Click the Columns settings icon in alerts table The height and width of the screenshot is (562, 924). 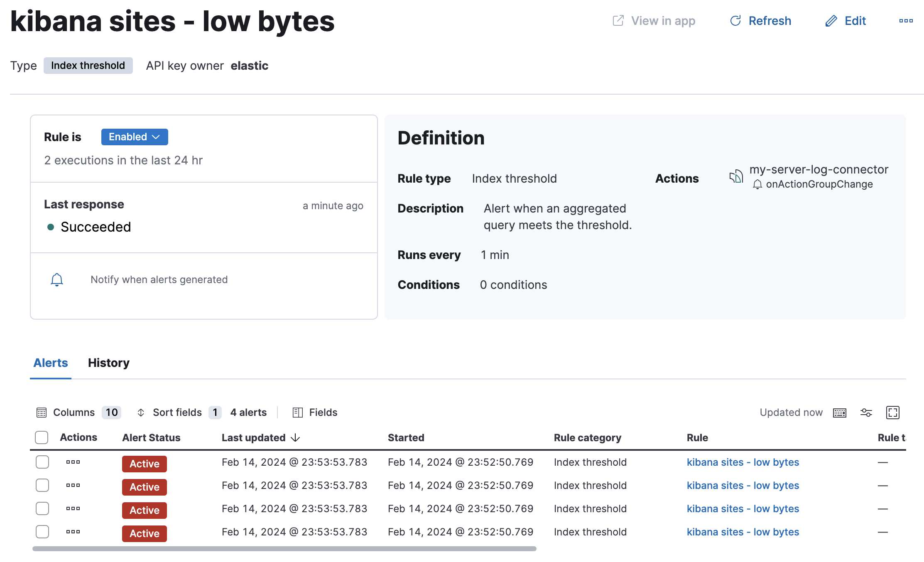tap(42, 412)
